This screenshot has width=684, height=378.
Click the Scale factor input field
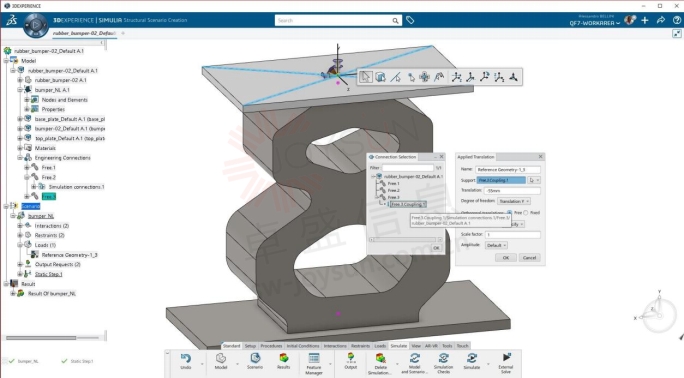coord(513,235)
